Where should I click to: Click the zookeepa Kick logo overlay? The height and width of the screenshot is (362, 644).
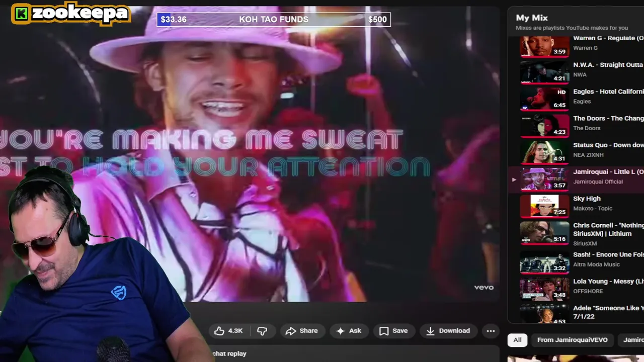(70, 14)
